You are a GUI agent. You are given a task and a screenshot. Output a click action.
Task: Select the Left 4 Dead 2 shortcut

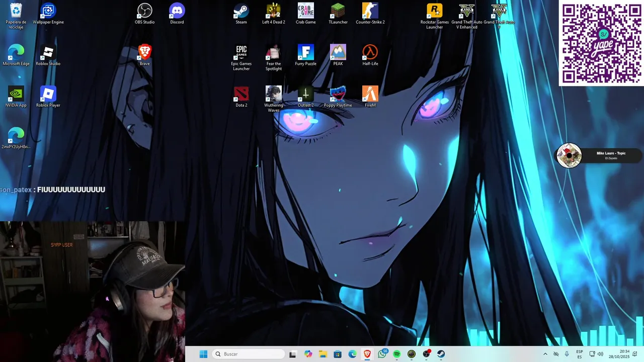coord(274,14)
